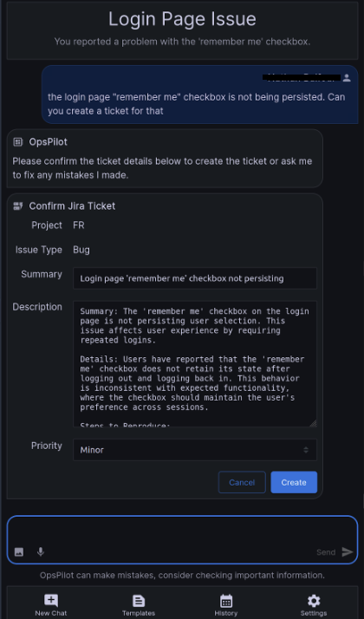Focus the chat message input box
The width and height of the screenshot is (364, 619).
point(182,531)
